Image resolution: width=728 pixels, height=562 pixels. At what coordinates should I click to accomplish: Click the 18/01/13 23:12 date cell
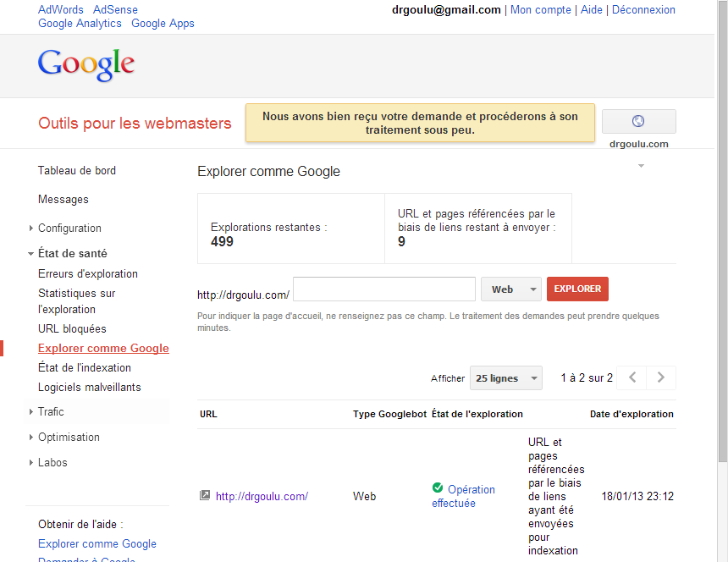click(x=637, y=496)
